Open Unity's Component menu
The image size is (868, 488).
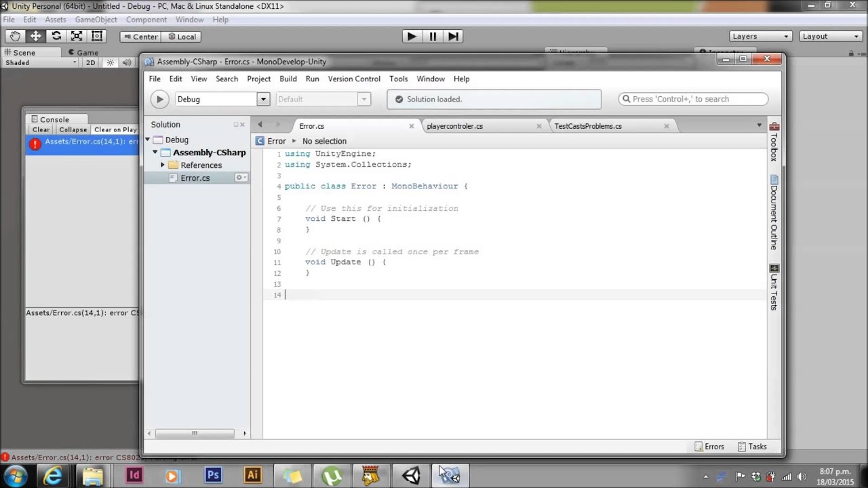coord(146,20)
